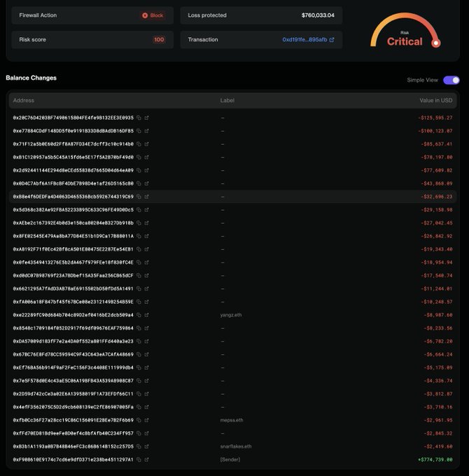Open explorer icon in the [Sender] row
The height and width of the screenshot is (476, 469).
coord(146,460)
